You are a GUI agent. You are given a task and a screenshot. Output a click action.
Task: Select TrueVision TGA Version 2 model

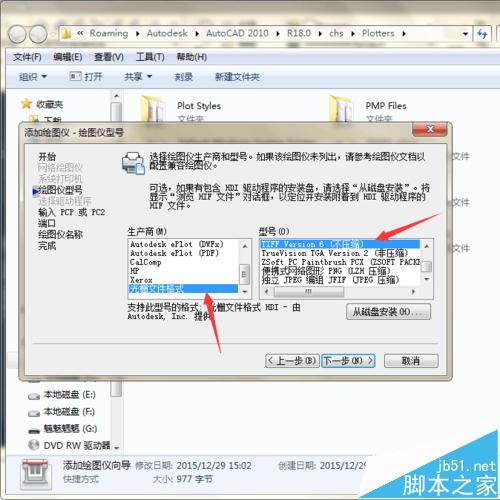tap(340, 253)
